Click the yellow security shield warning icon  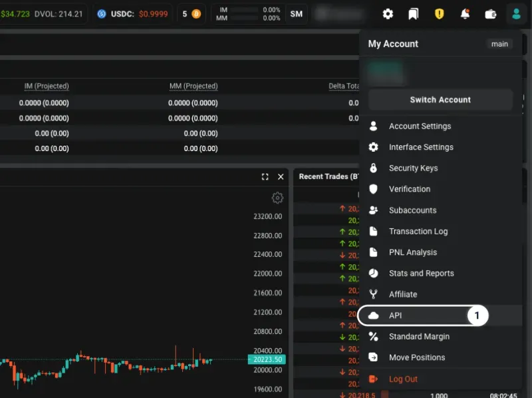[439, 14]
